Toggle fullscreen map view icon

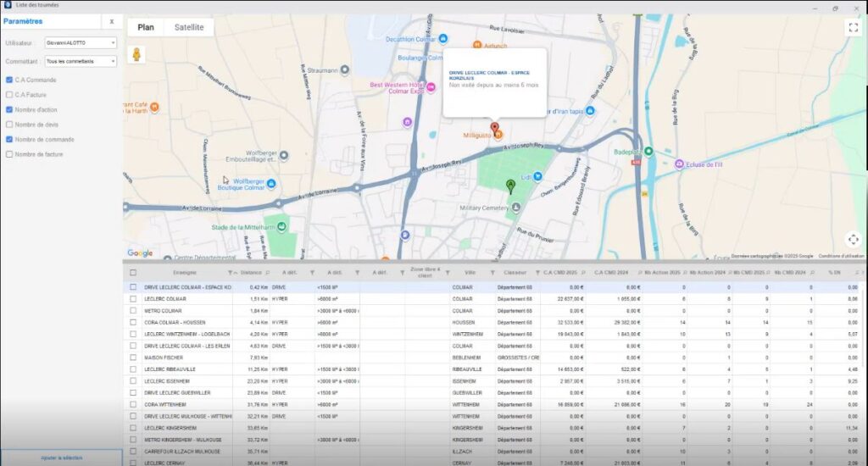point(853,27)
